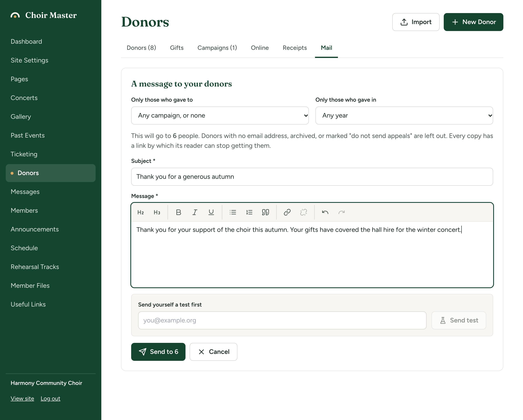Viewport: 523px width, 420px height.
Task: Insert a blockquote
Action: pos(266,212)
